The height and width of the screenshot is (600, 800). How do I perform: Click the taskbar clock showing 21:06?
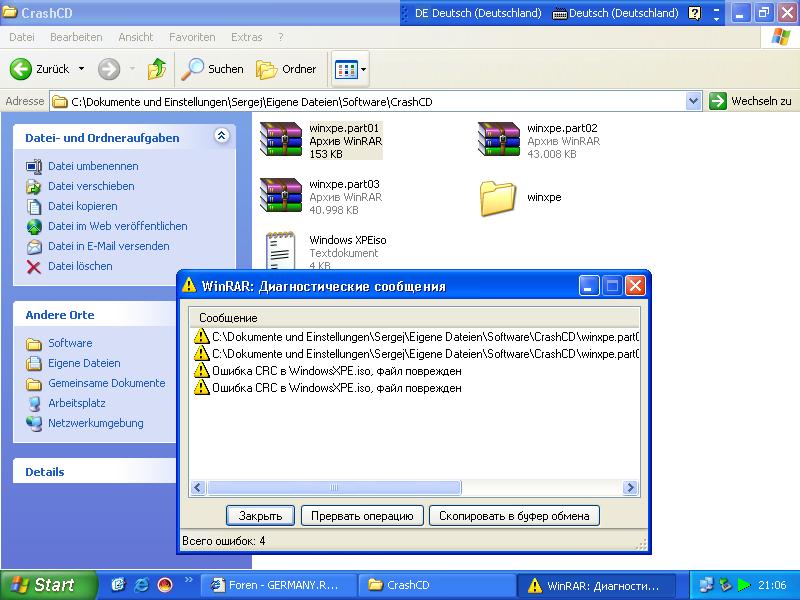click(772, 585)
